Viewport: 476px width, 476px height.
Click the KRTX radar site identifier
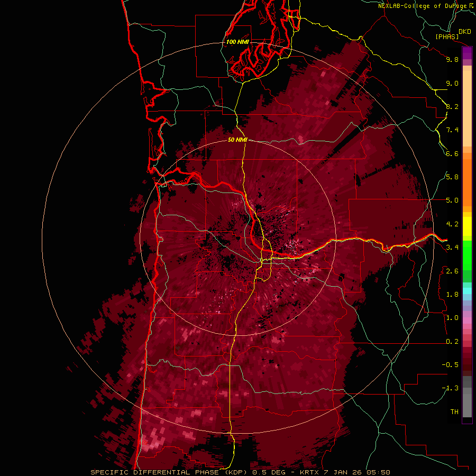309,472
